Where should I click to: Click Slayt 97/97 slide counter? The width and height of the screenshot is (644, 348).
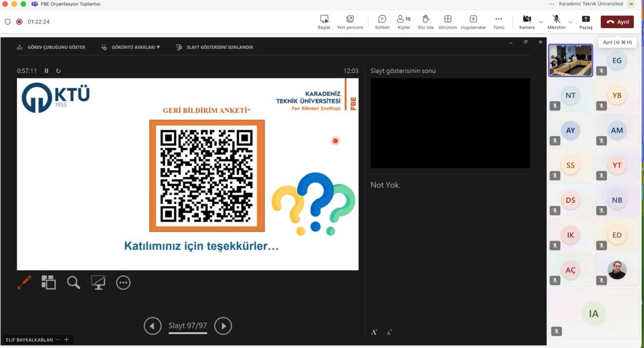pyautogui.click(x=188, y=326)
